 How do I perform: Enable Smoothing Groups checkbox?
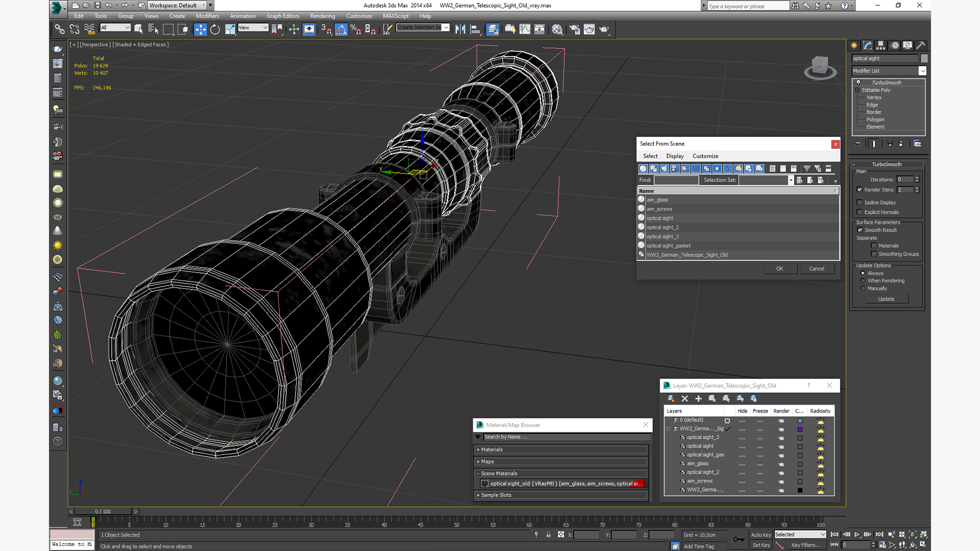point(874,254)
